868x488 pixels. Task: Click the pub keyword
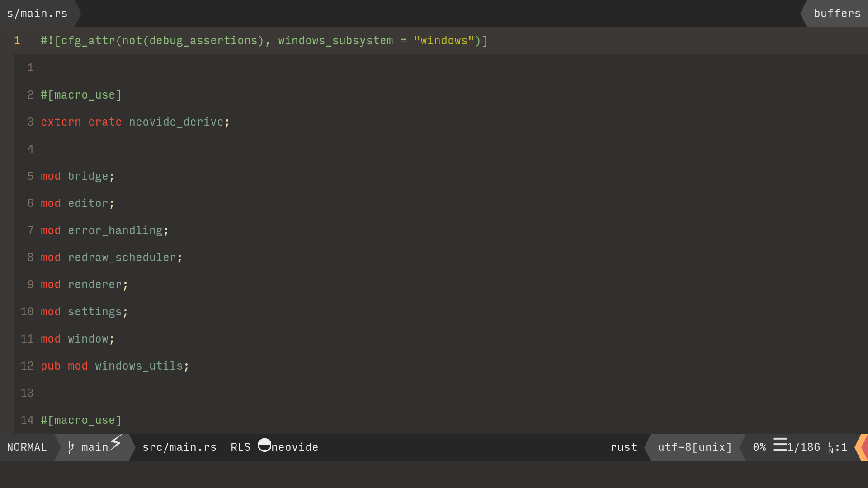51,366
